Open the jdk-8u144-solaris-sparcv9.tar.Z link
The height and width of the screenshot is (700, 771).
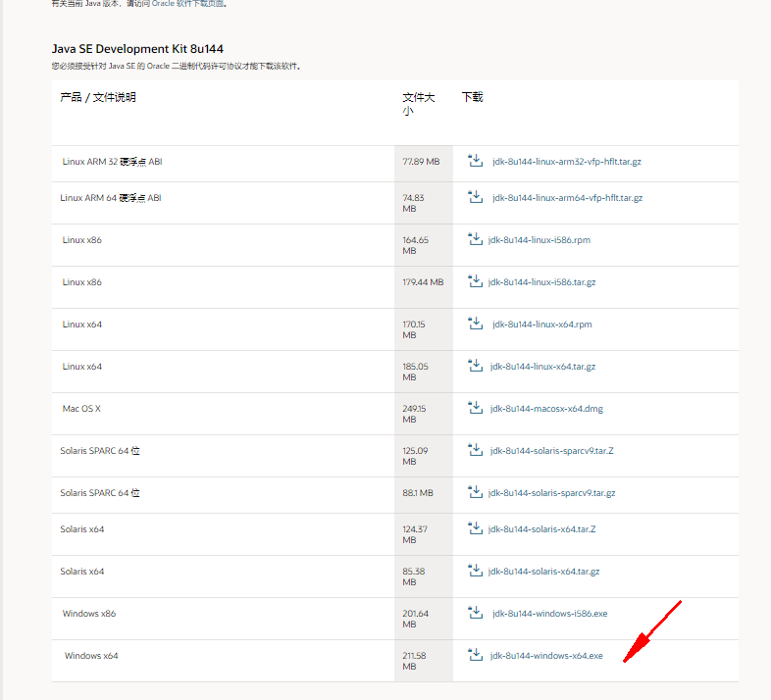click(x=551, y=451)
